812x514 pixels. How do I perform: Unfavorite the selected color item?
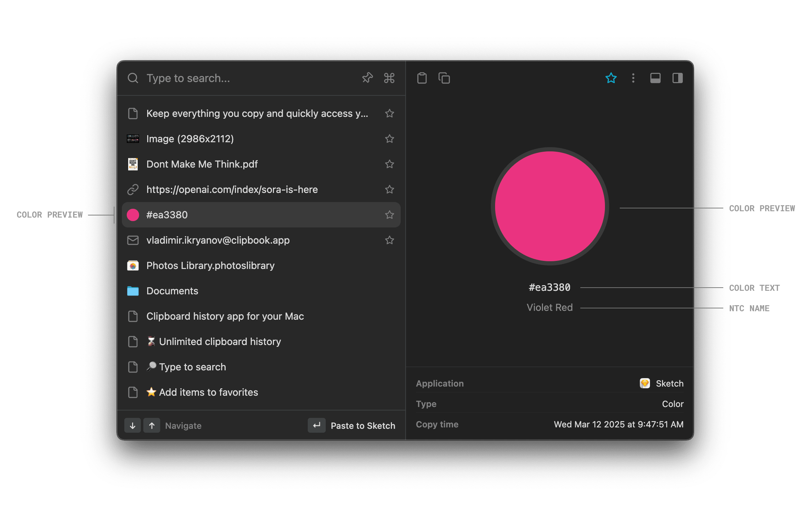611,78
